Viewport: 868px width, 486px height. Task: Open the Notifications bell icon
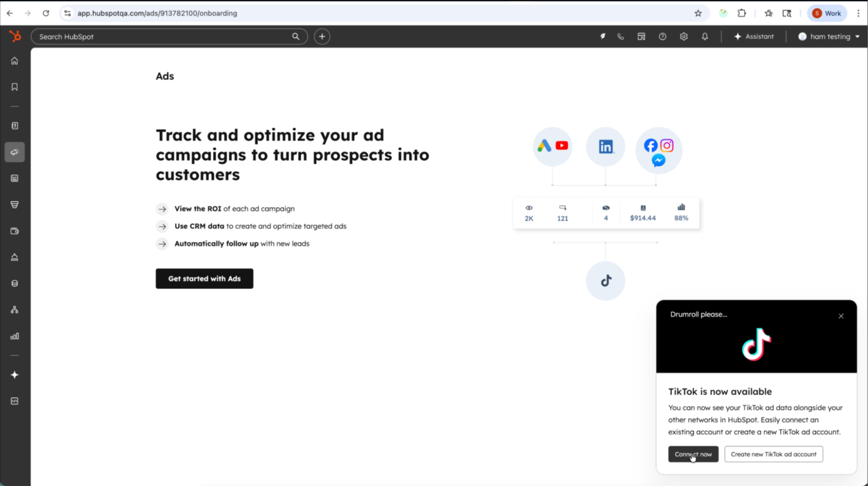tap(705, 36)
